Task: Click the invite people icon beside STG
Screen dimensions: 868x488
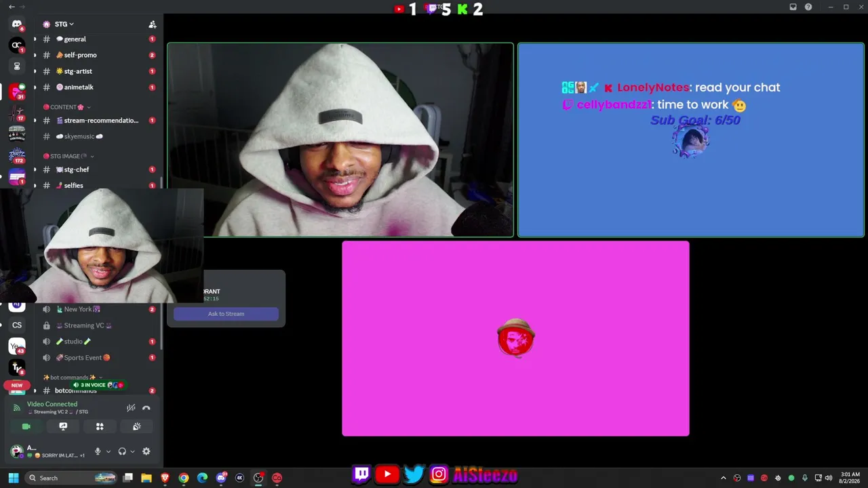Action: (x=153, y=24)
